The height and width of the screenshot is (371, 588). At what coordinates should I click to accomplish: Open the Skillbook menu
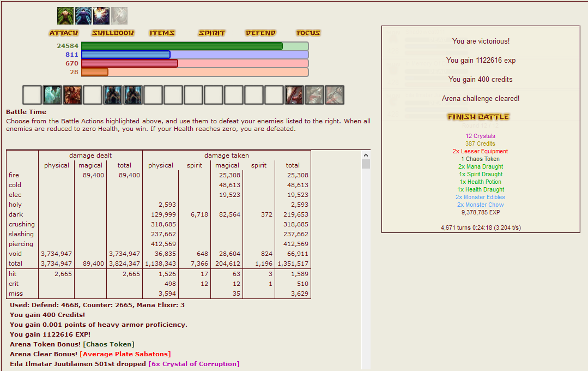click(x=113, y=33)
